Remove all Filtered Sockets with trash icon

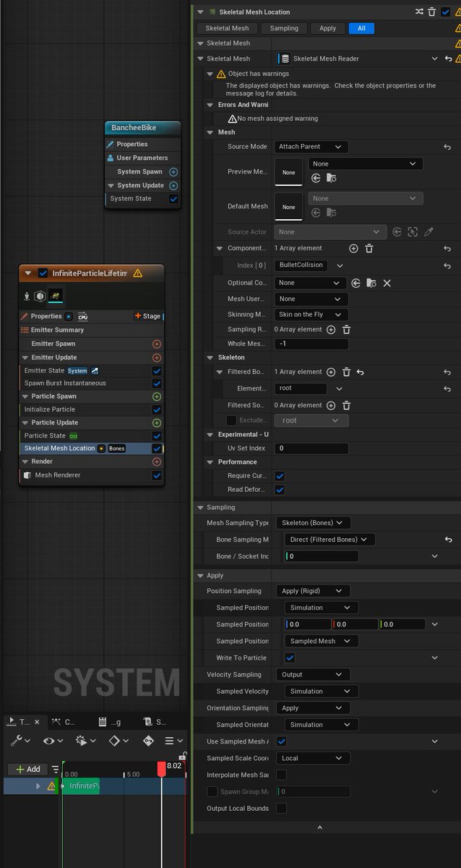point(346,405)
